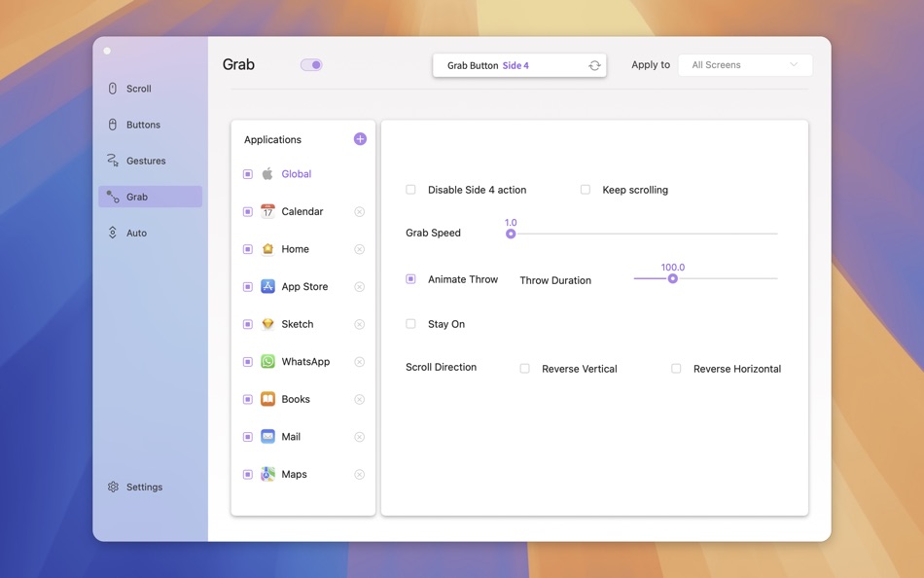Click the Grab Button Side 4 field
This screenshot has width=924, height=578.
pyautogui.click(x=519, y=65)
